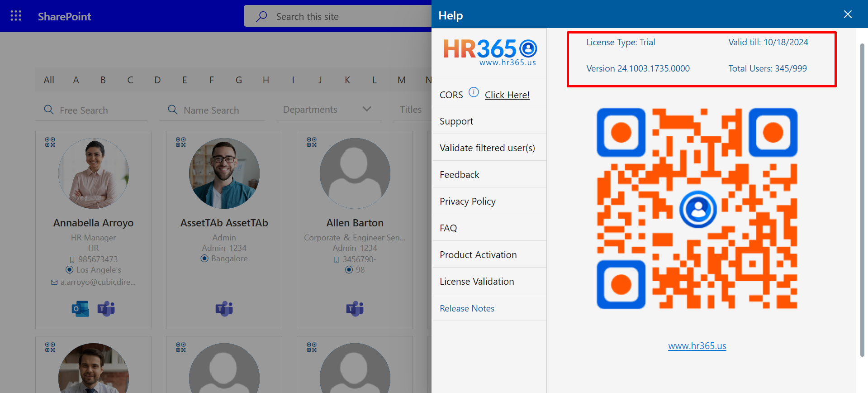Filter directory by letter K
Image resolution: width=868 pixels, height=393 pixels.
(x=347, y=80)
